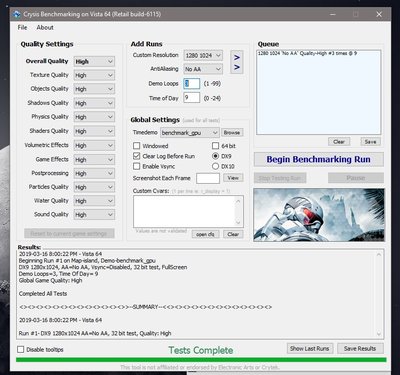Check the Disable tooltips box
The height and width of the screenshot is (375, 400).
click(21, 349)
